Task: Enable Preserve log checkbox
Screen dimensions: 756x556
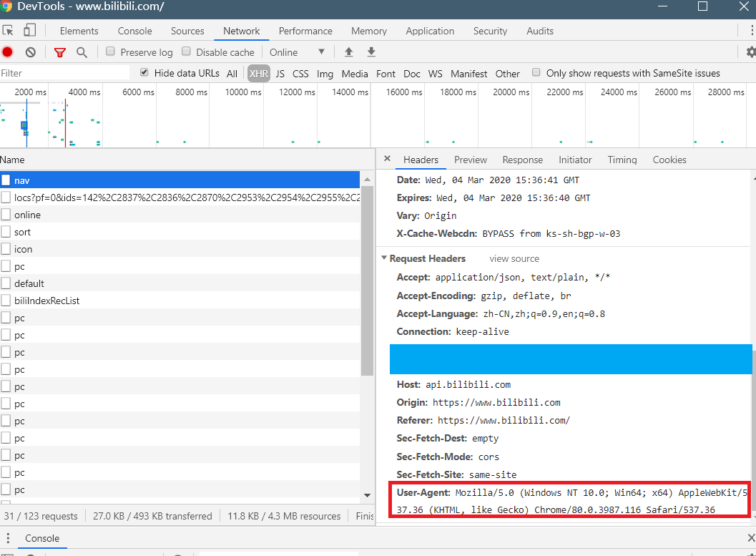Action: 110,51
